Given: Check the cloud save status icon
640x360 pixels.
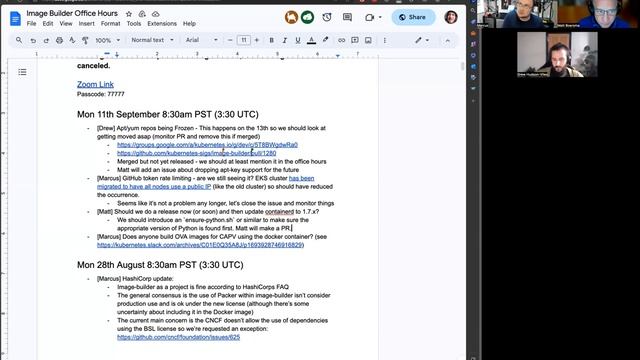Looking at the screenshot, I should coord(156,14).
